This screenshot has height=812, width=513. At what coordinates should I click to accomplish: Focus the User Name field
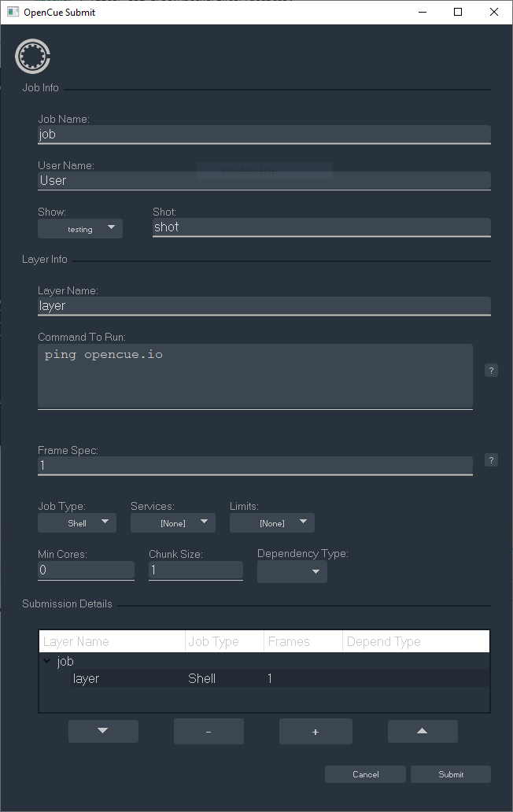[264, 181]
